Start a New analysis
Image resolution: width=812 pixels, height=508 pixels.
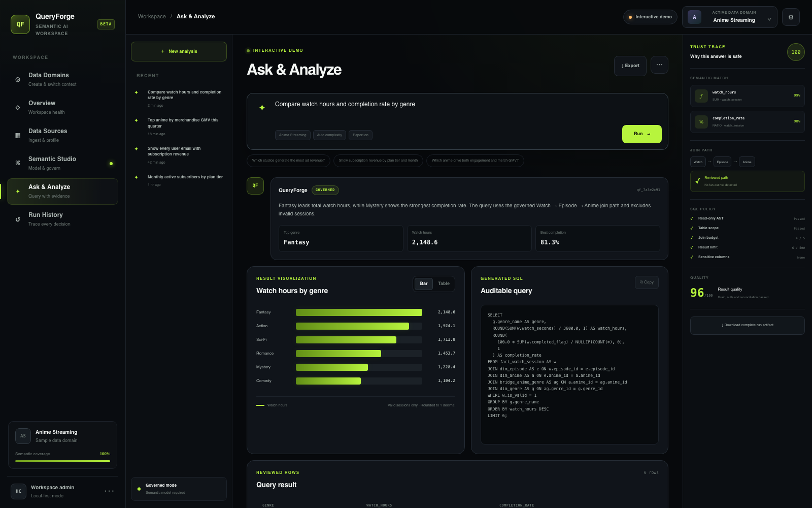click(179, 51)
